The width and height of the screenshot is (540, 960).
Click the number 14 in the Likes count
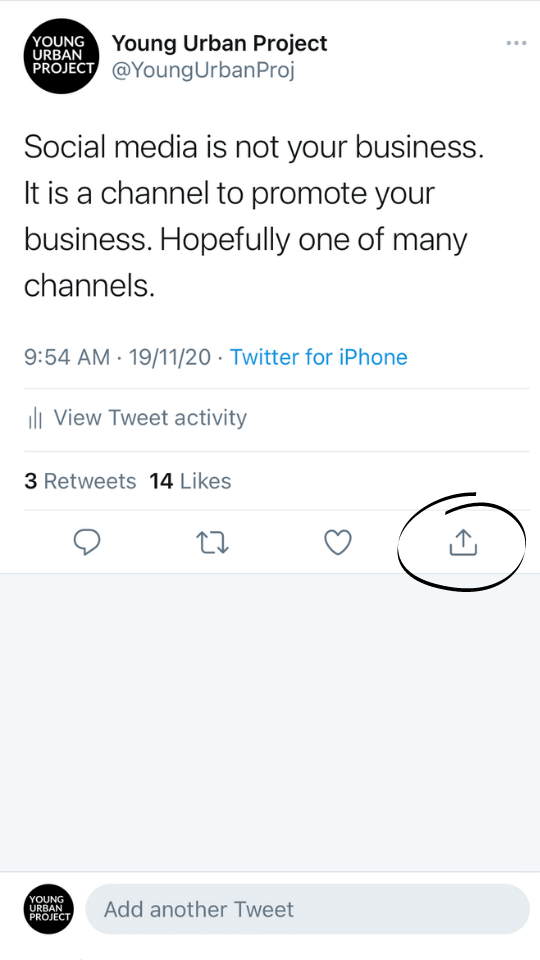pos(162,481)
